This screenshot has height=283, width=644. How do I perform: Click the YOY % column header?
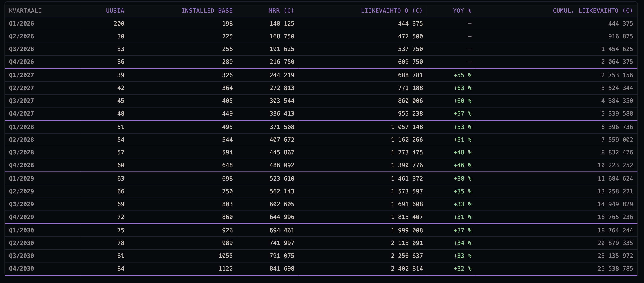click(x=462, y=11)
